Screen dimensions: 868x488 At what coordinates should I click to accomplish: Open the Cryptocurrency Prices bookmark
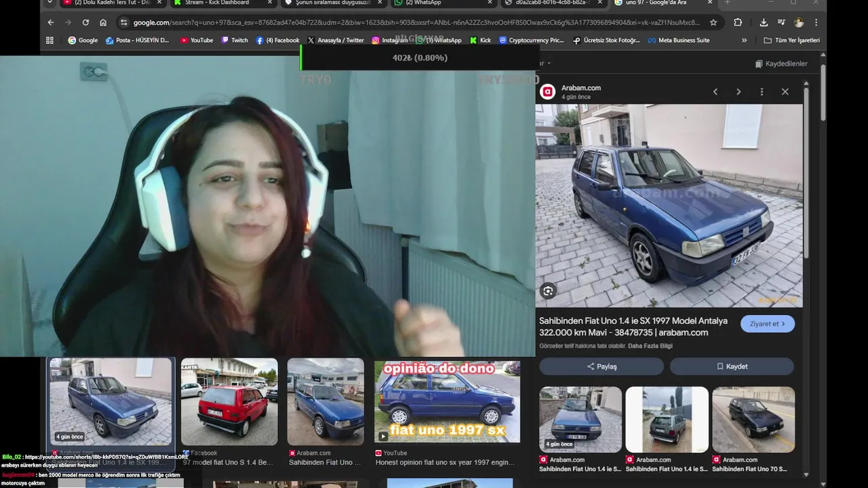pos(532,41)
